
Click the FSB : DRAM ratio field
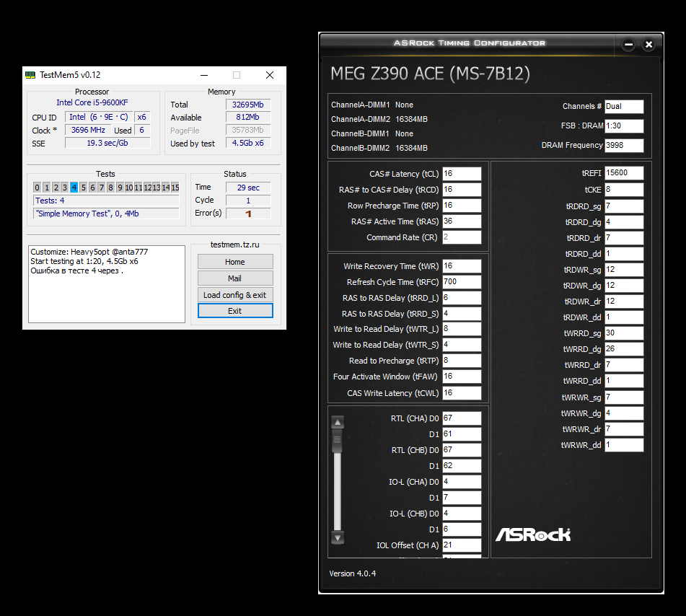[x=624, y=126]
